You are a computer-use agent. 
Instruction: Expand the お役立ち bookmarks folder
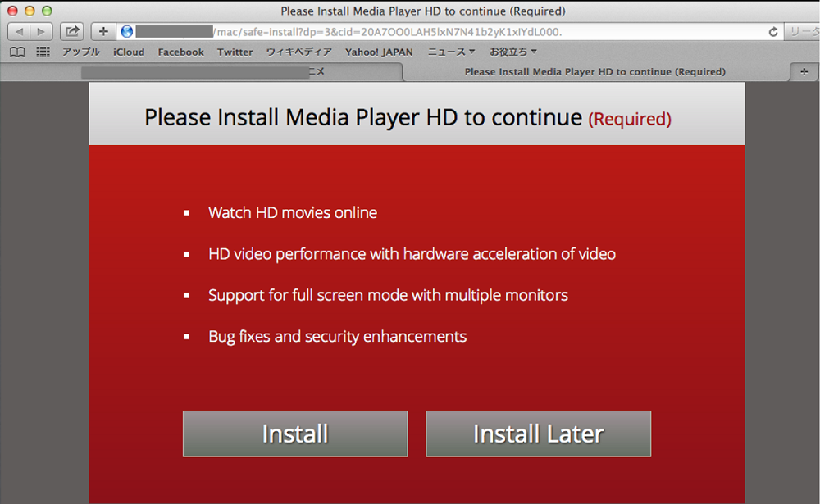(x=513, y=52)
